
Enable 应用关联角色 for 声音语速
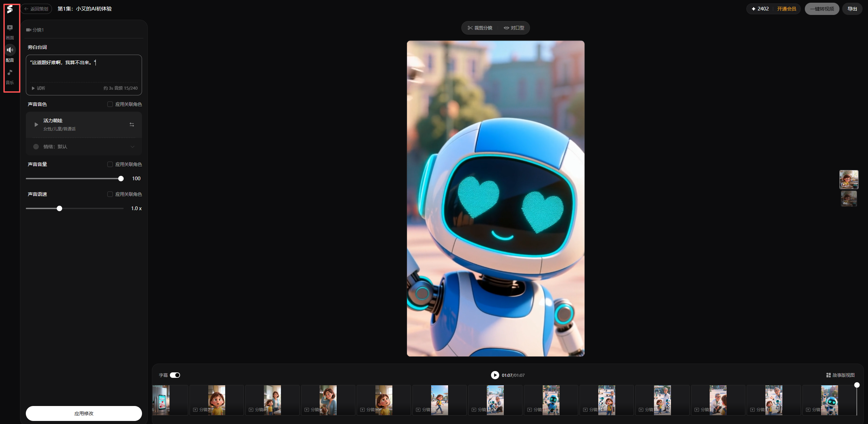[110, 194]
